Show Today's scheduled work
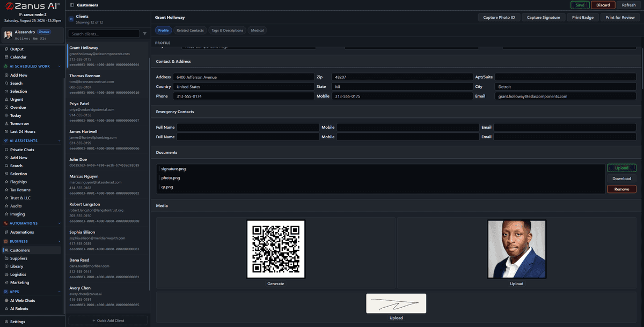The image size is (644, 327). 16,115
